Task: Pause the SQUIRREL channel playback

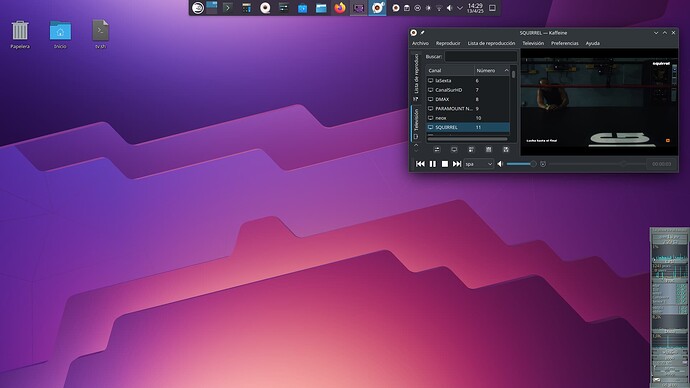Action: 433,164
